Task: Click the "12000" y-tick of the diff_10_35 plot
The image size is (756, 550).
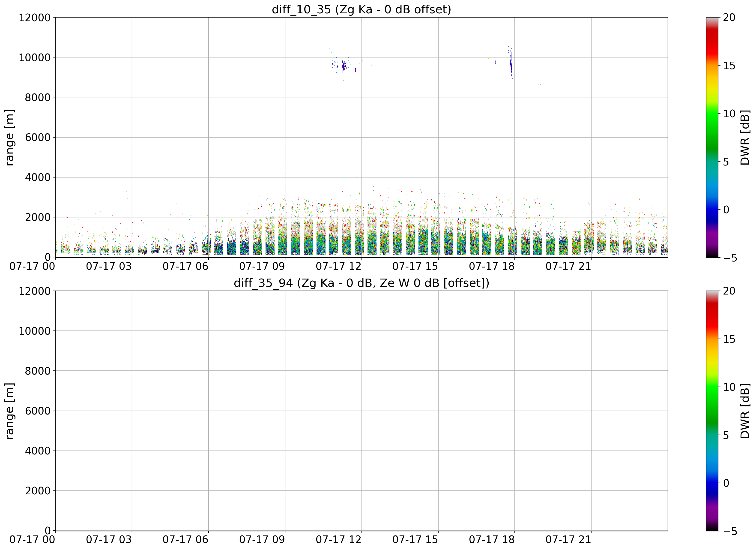Action: [x=35, y=17]
